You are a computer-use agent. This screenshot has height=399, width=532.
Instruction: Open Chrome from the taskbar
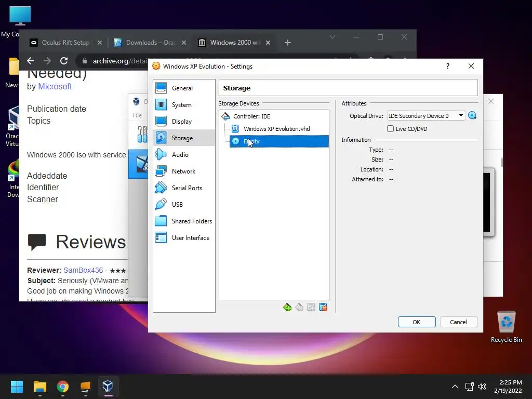[x=63, y=387]
